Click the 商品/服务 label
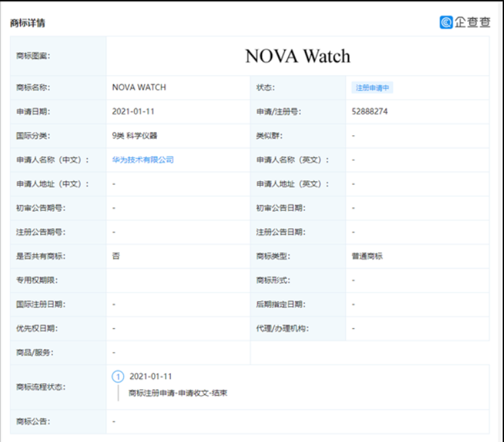This screenshot has height=442, width=504. pyautogui.click(x=35, y=352)
